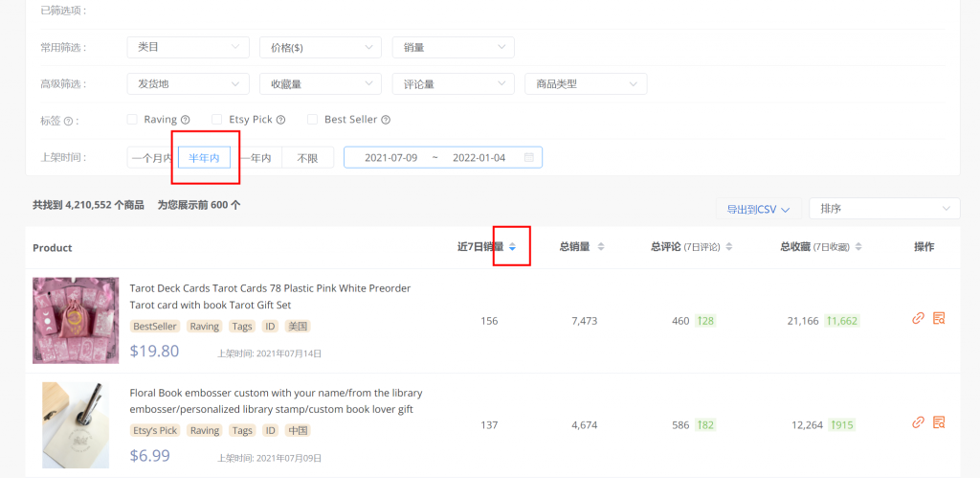Open the 价格($) price dropdown
Viewport: 980px width, 478px height.
[320, 47]
